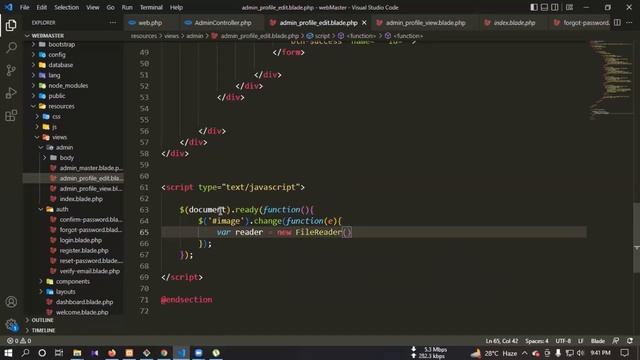Open welcome.blade.php in the explorer
The height and width of the screenshot is (360, 640).
coord(82,312)
